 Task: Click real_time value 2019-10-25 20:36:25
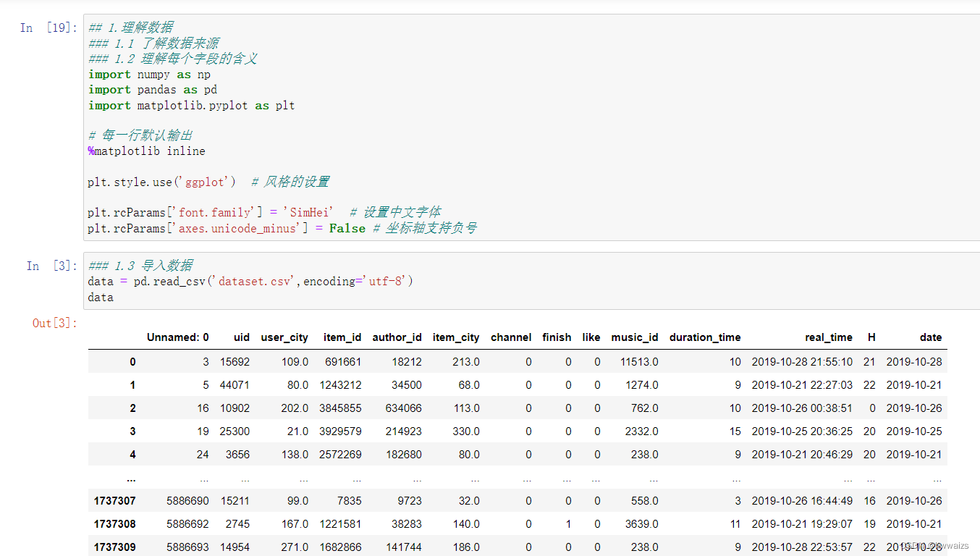802,431
